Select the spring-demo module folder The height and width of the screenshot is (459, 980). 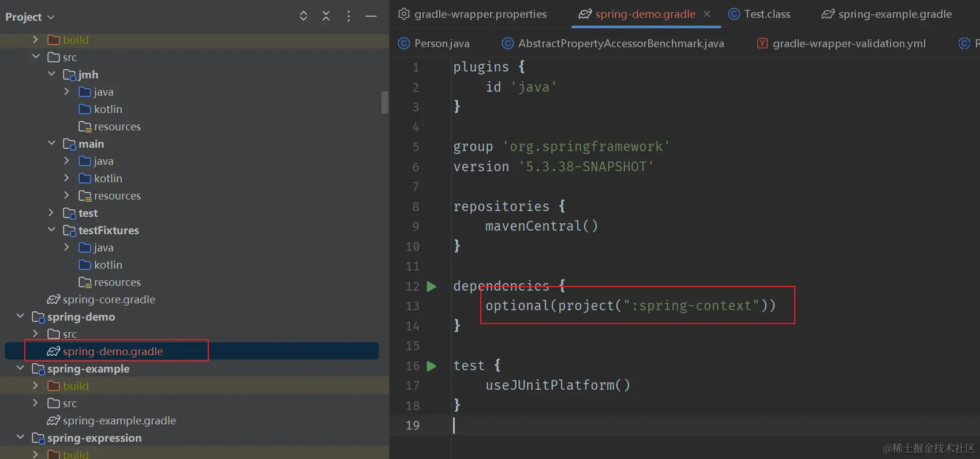tap(73, 317)
